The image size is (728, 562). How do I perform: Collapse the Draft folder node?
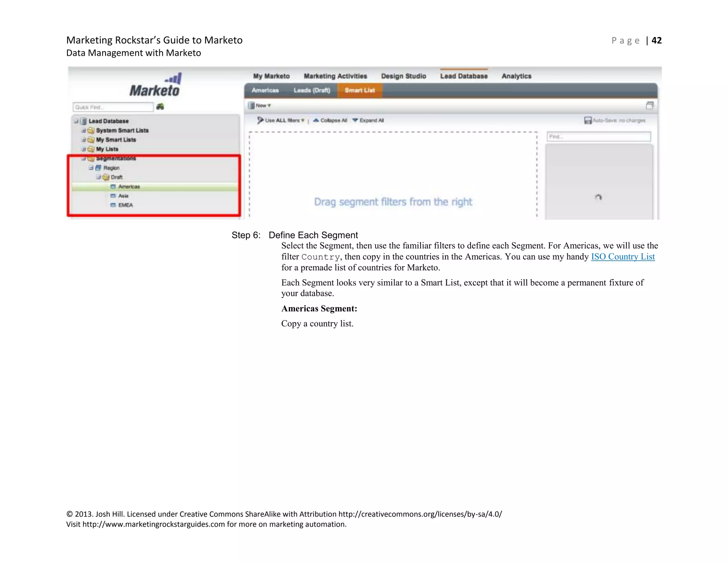click(x=98, y=177)
